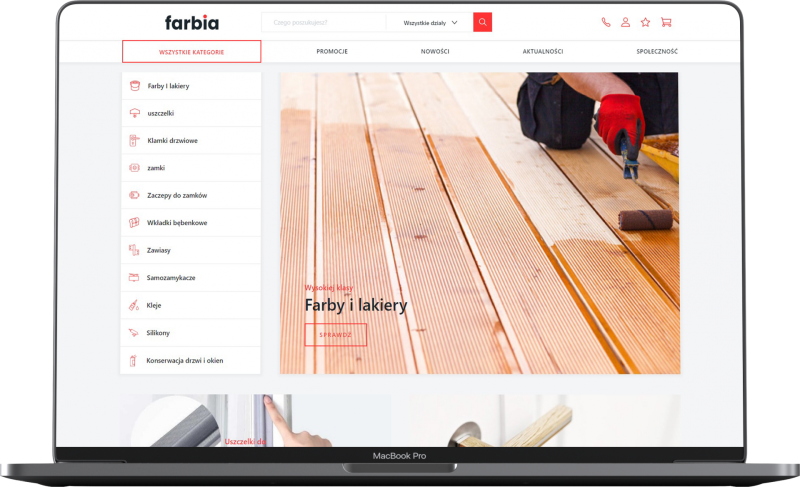800x487 pixels.
Task: Open the uszczelki category text
Action: [x=161, y=113]
